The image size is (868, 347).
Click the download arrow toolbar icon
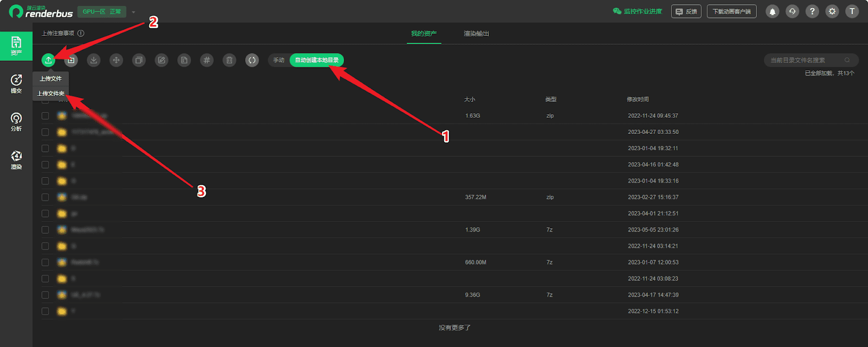94,60
